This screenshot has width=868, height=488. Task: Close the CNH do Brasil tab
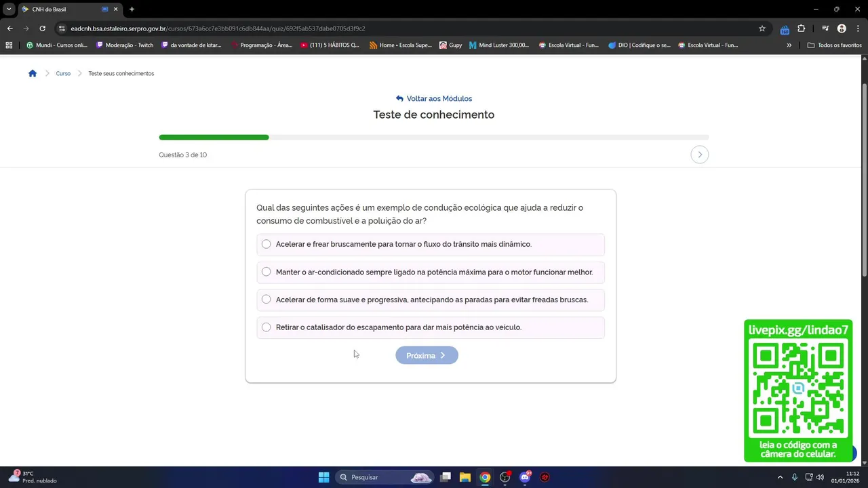115,9
